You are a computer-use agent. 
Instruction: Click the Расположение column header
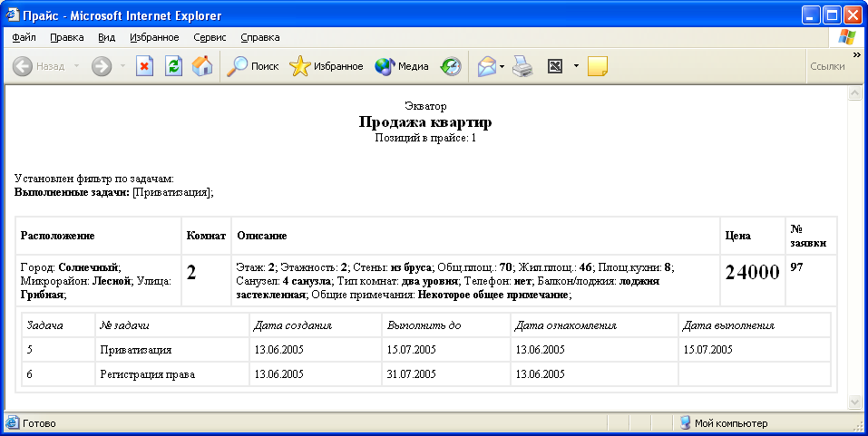pyautogui.click(x=57, y=236)
